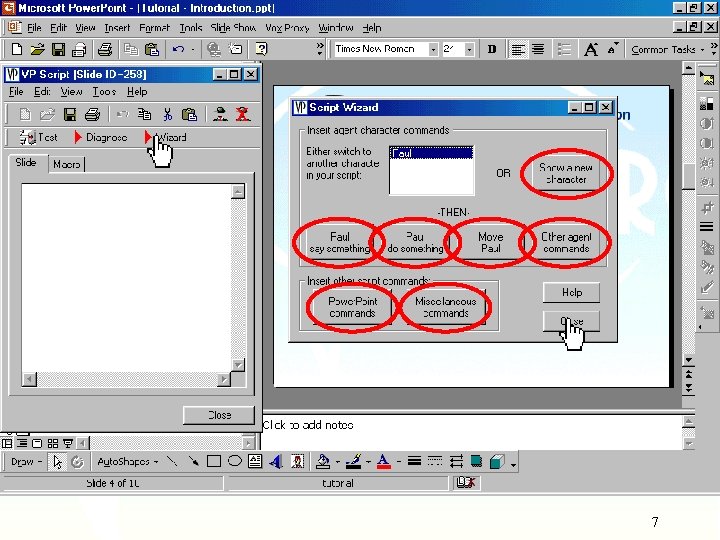Show more standard toolbar buttons chevron
The width and height of the screenshot is (720, 540).
click(x=320, y=49)
